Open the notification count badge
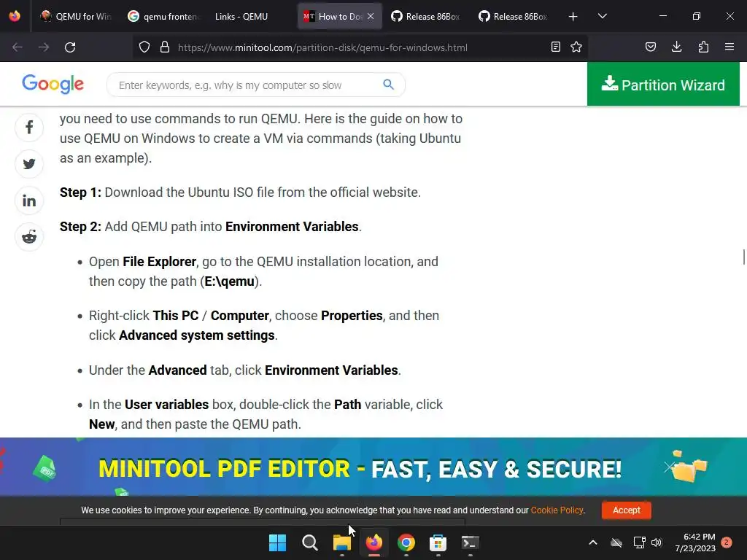 727,542
